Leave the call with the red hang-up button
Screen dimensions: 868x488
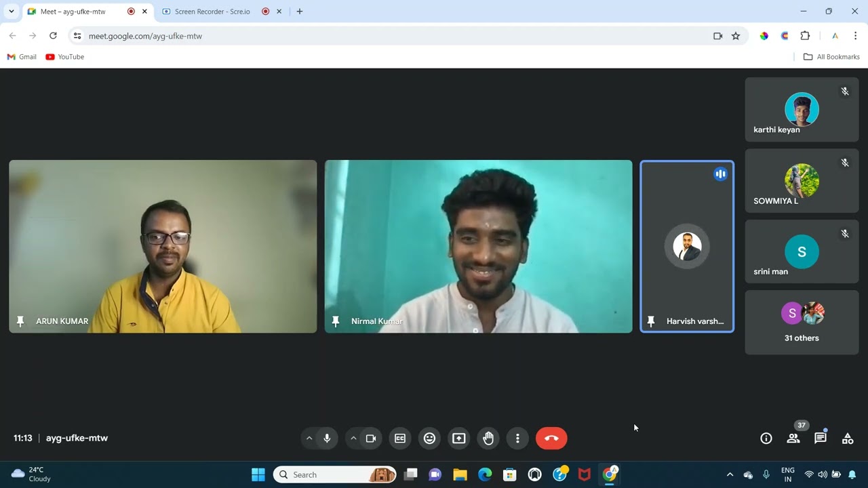click(551, 439)
